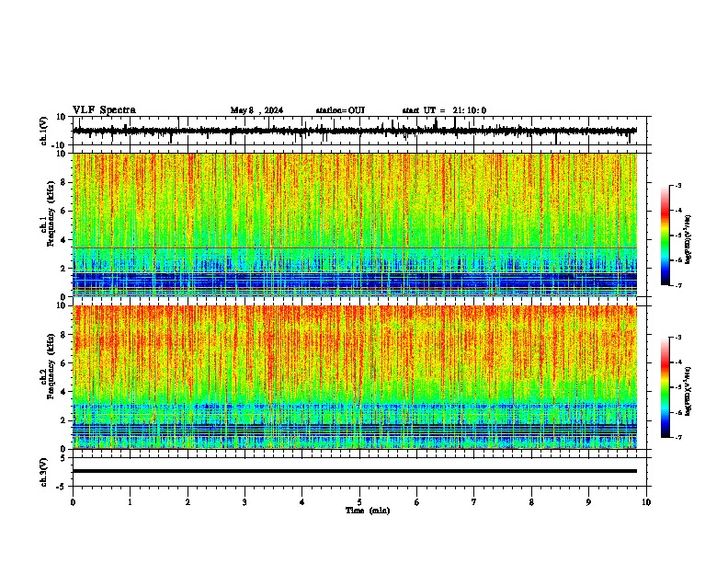Click time axis tick label "7"
The image size is (728, 563).
point(474,502)
